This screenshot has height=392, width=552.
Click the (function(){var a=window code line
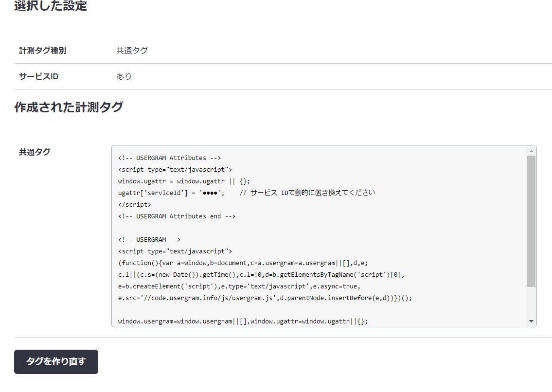(243, 263)
